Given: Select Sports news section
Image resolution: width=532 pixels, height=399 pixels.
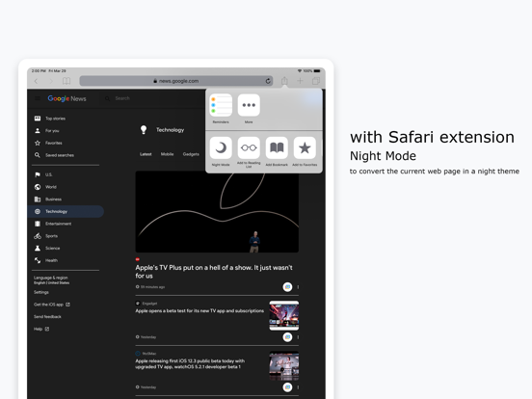Looking at the screenshot, I should 46,236.
